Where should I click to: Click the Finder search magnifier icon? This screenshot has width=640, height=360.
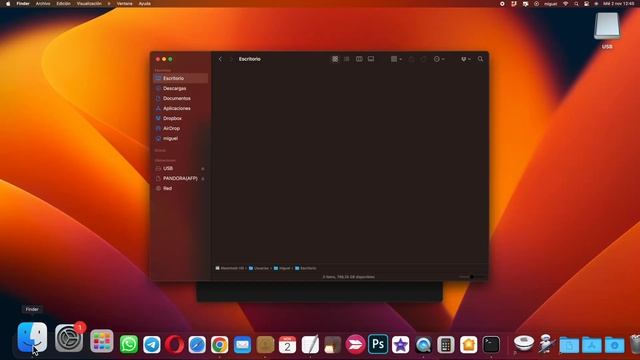(480, 59)
